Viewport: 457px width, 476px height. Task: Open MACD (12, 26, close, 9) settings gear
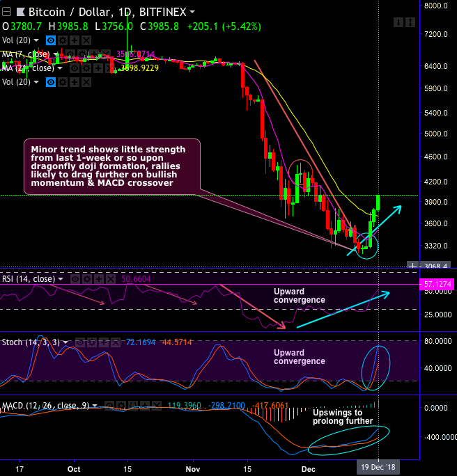[121, 406]
